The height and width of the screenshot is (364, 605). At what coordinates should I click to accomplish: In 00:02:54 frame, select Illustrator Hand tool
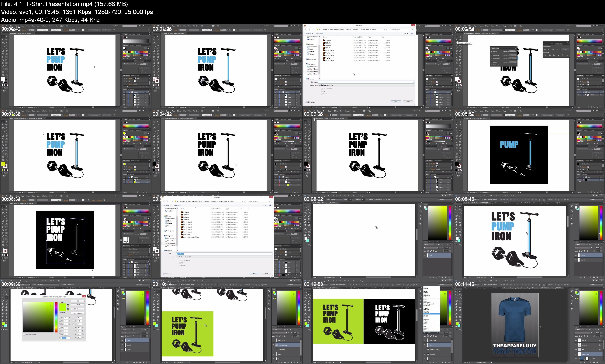457,75
